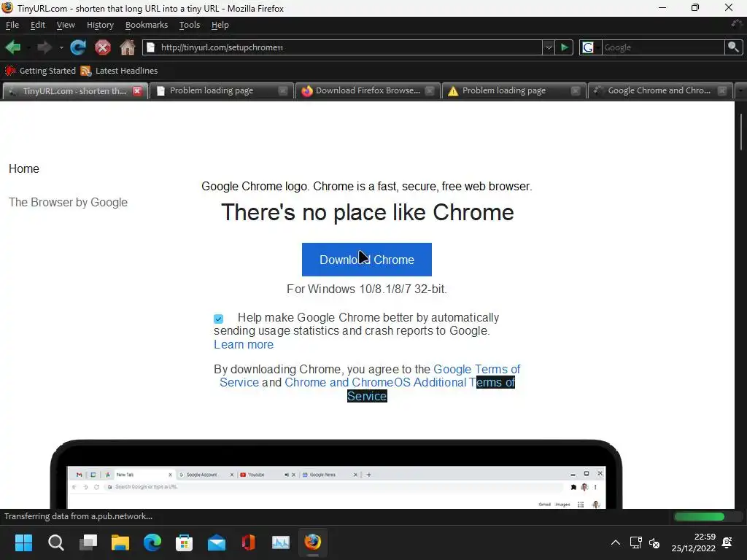Click the magnifying glass search button
Image resolution: width=747 pixels, height=560 pixels.
coord(733,47)
